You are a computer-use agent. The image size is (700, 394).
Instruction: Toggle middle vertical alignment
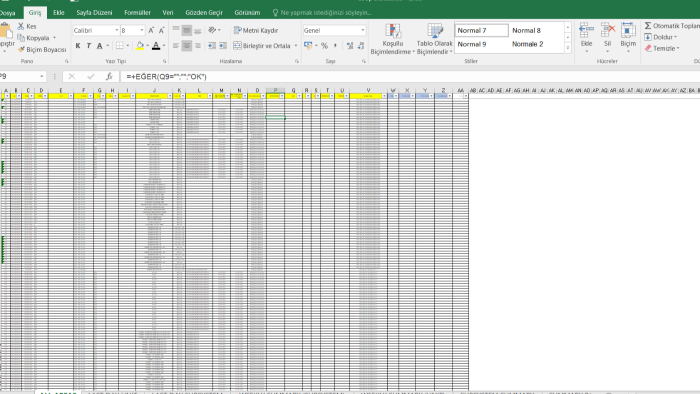[187, 30]
